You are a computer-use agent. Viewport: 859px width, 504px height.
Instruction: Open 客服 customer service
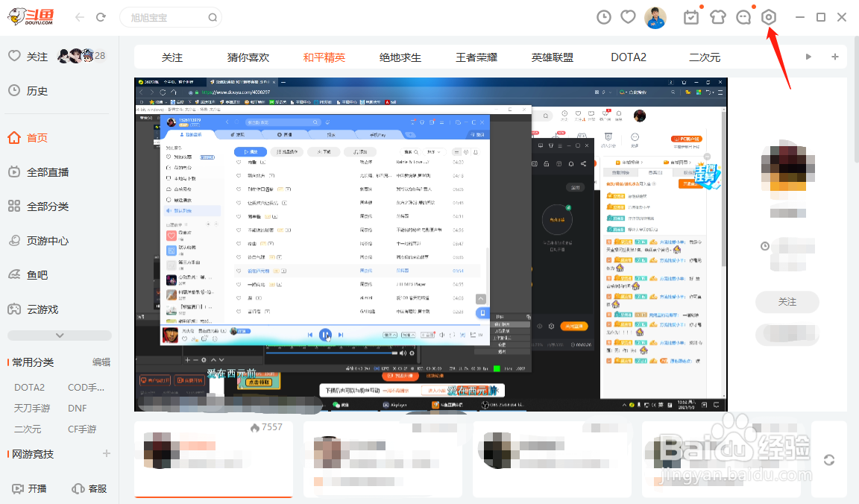(89, 488)
